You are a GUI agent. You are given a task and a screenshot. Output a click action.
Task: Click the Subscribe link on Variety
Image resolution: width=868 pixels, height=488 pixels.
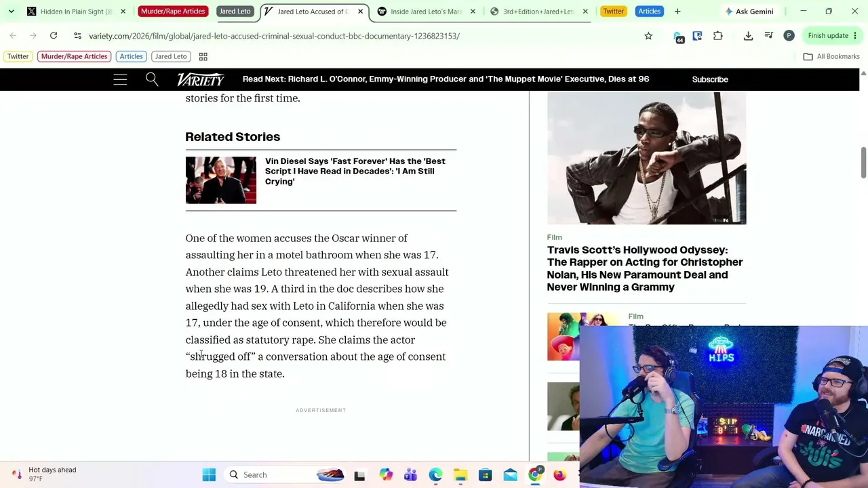pos(710,79)
